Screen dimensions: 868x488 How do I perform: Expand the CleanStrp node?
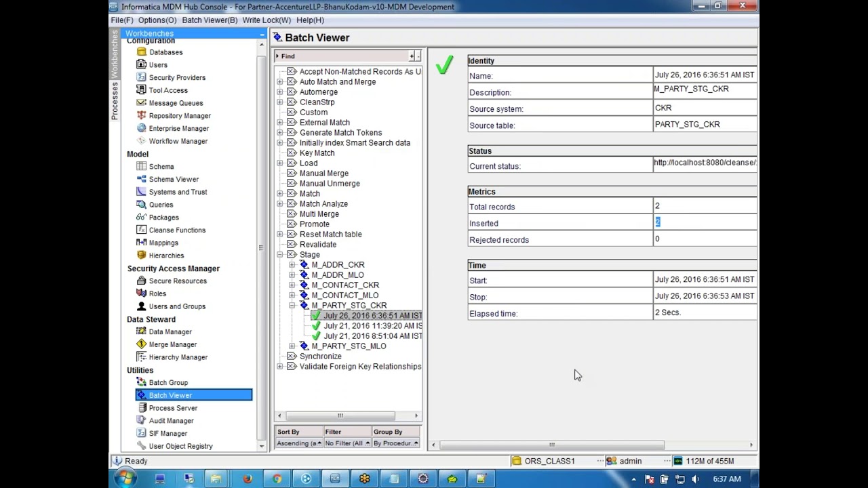[x=280, y=102]
